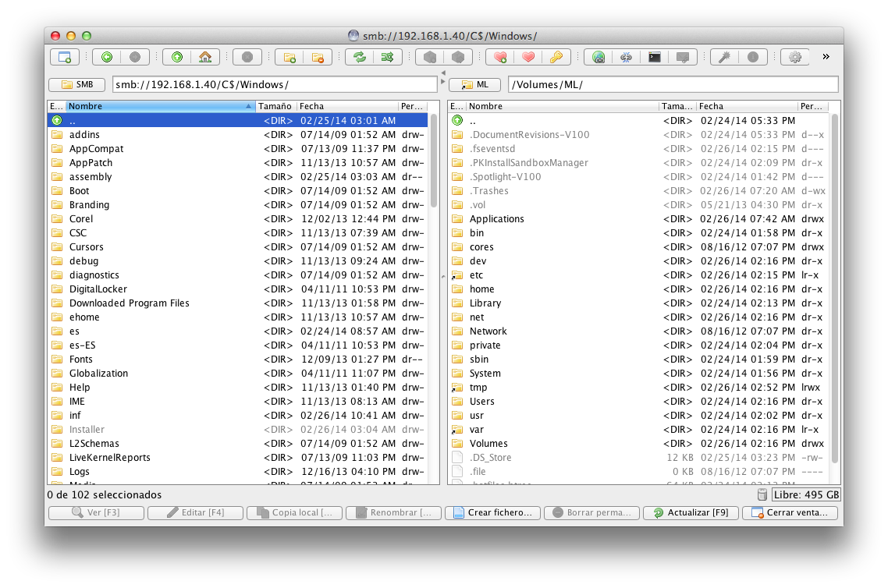Sort left panel by Fecha column
The image size is (888, 588).
(x=347, y=106)
